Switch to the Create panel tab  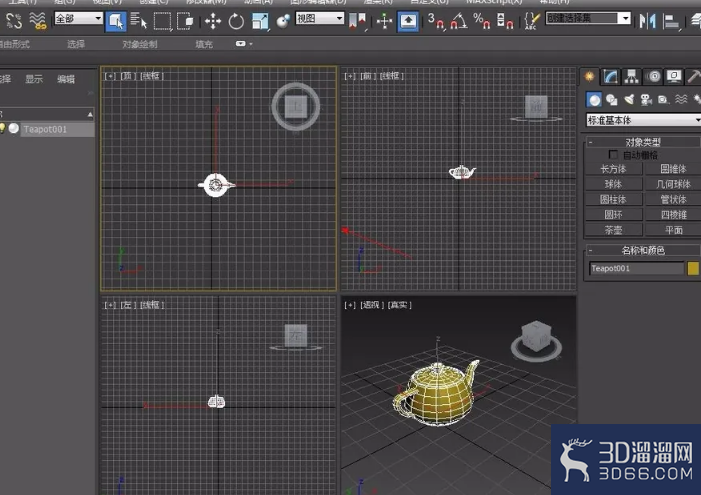589,77
